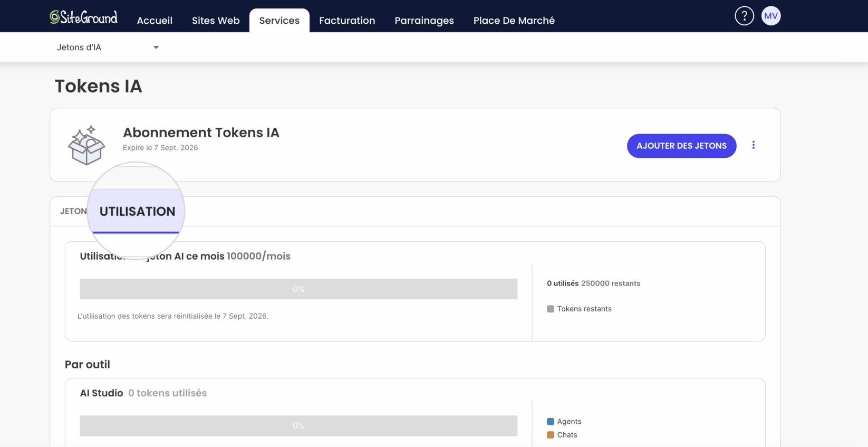868x447 pixels.
Task: Open the MV user avatar menu
Action: click(x=771, y=16)
